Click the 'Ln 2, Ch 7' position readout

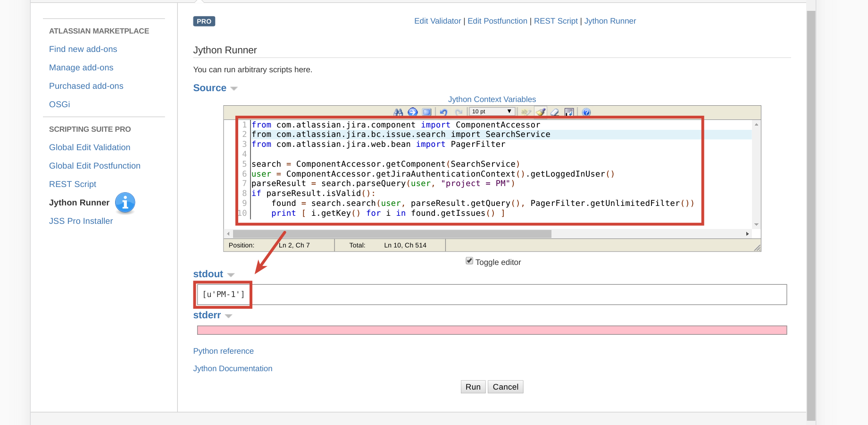pyautogui.click(x=294, y=245)
